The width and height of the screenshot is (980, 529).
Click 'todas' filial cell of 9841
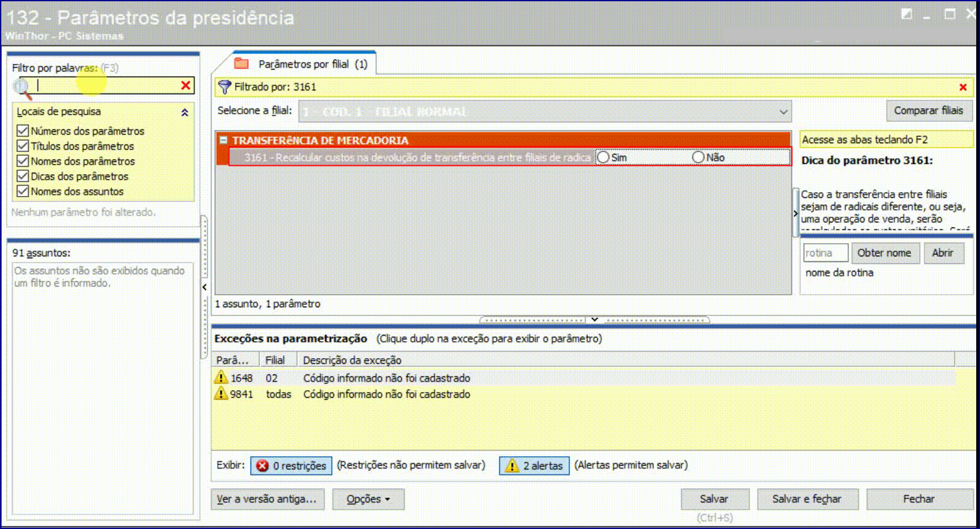[x=278, y=395]
